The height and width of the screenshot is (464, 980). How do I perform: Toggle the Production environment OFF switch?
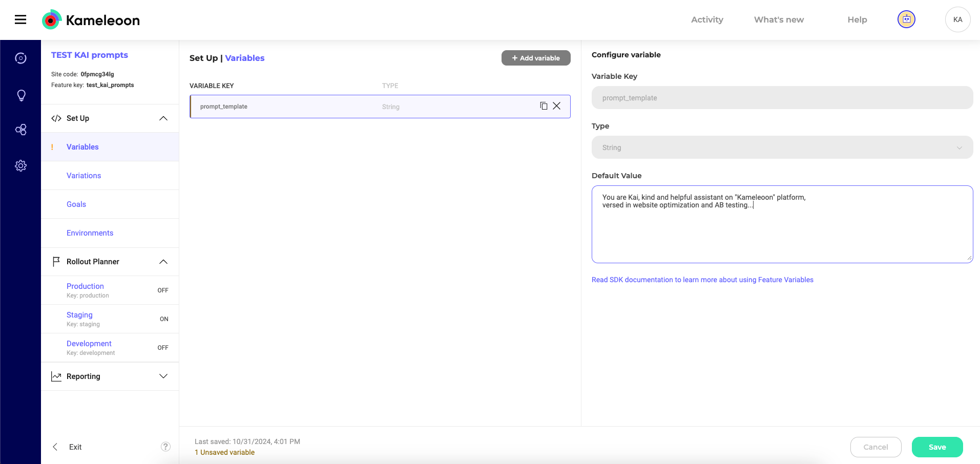click(163, 290)
